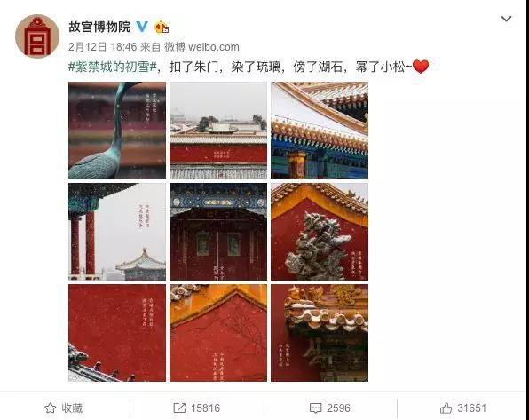Open the snow-covered lake stone photo
This screenshot has height=420, width=529.
point(320,232)
